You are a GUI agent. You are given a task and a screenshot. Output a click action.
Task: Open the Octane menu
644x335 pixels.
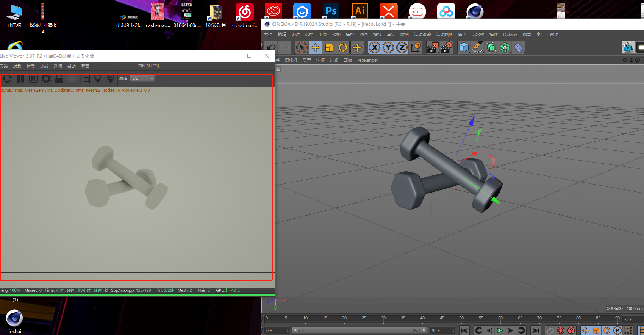510,34
